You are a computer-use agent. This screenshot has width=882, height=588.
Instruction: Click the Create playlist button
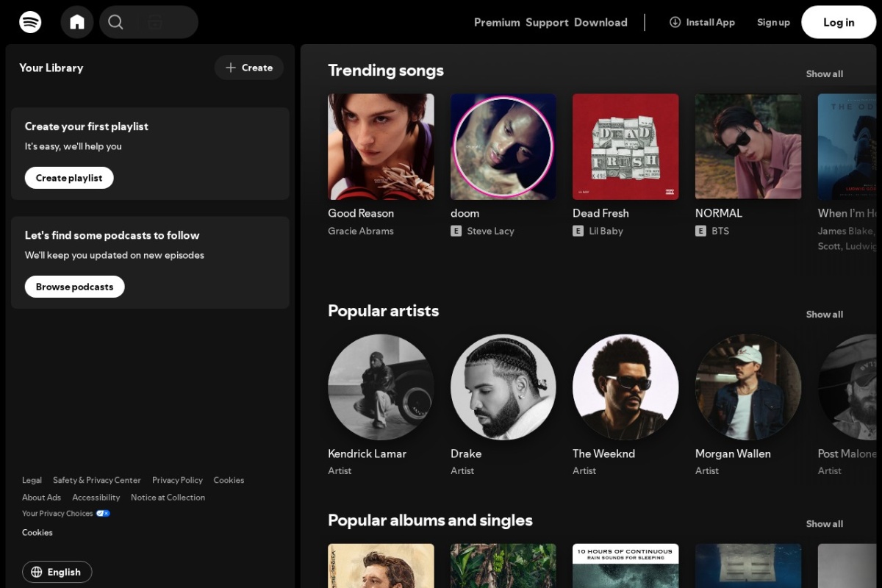tap(69, 178)
